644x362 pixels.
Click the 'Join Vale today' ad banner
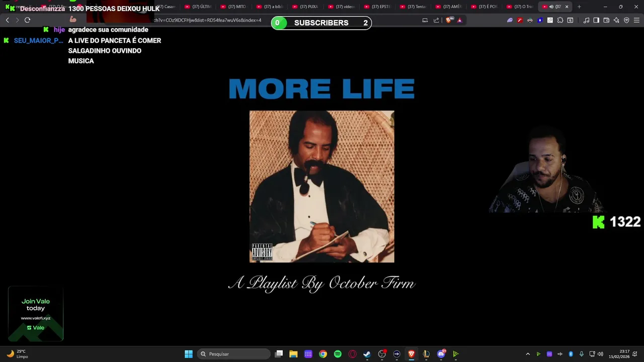[36, 314]
